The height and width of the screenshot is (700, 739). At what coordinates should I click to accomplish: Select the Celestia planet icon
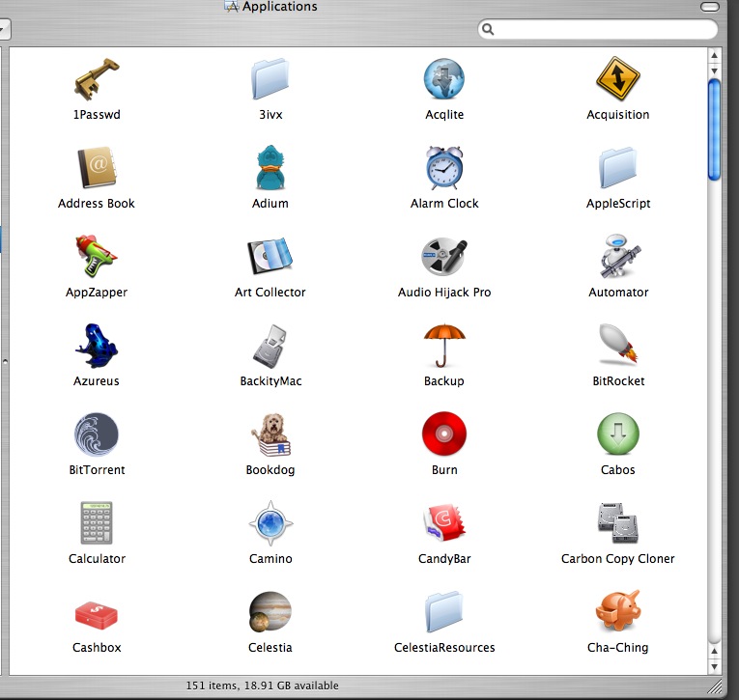270,611
